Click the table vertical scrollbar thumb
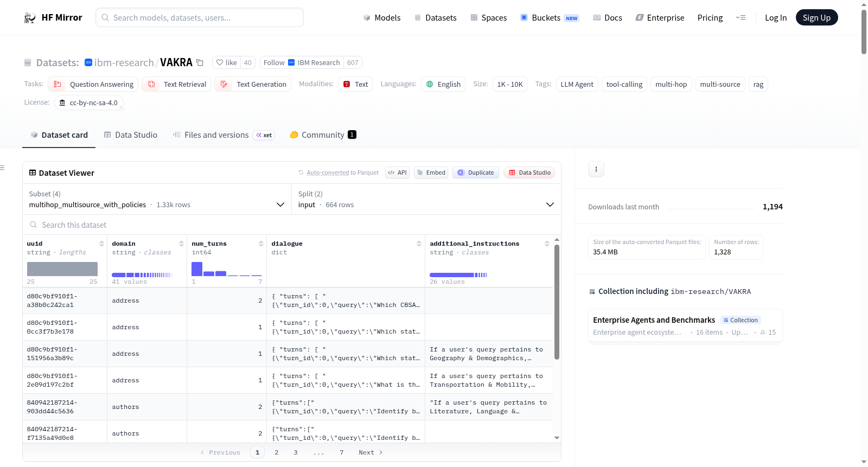Image resolution: width=868 pixels, height=467 pixels. (557, 302)
